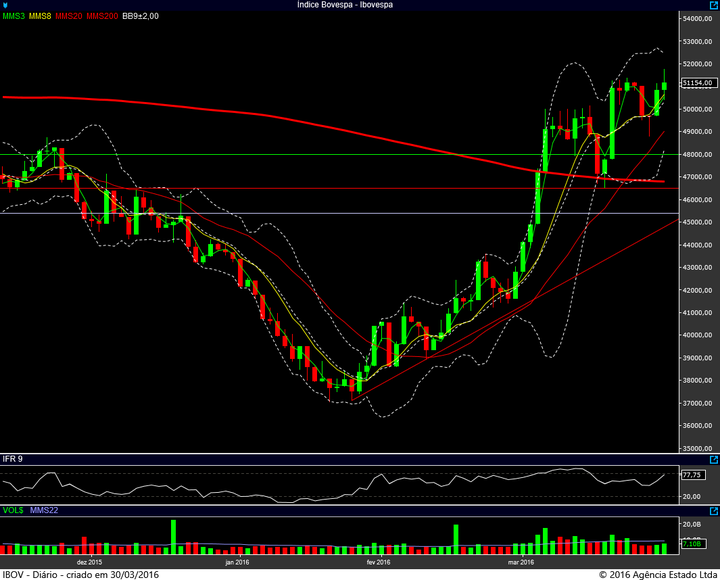
Task: Click the current price tag 51154,00
Action: (x=699, y=83)
